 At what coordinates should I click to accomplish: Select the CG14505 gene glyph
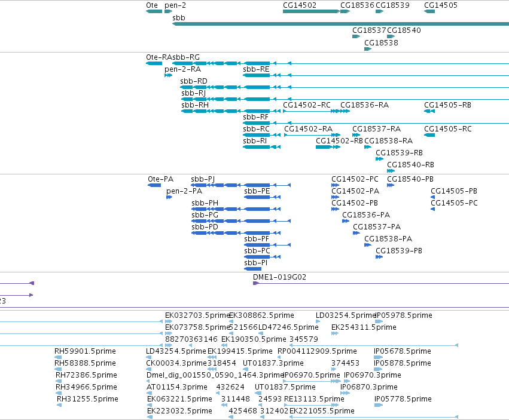click(x=429, y=11)
